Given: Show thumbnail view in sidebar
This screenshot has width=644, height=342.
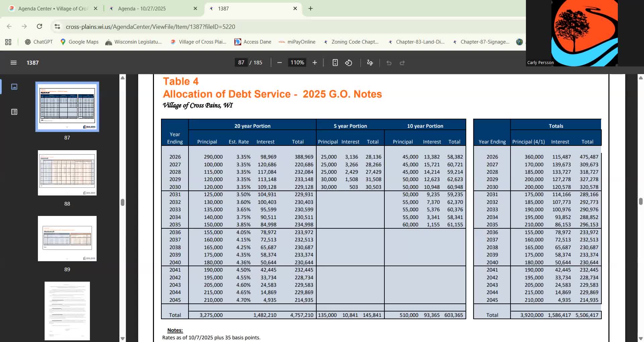Looking at the screenshot, I should (14, 87).
